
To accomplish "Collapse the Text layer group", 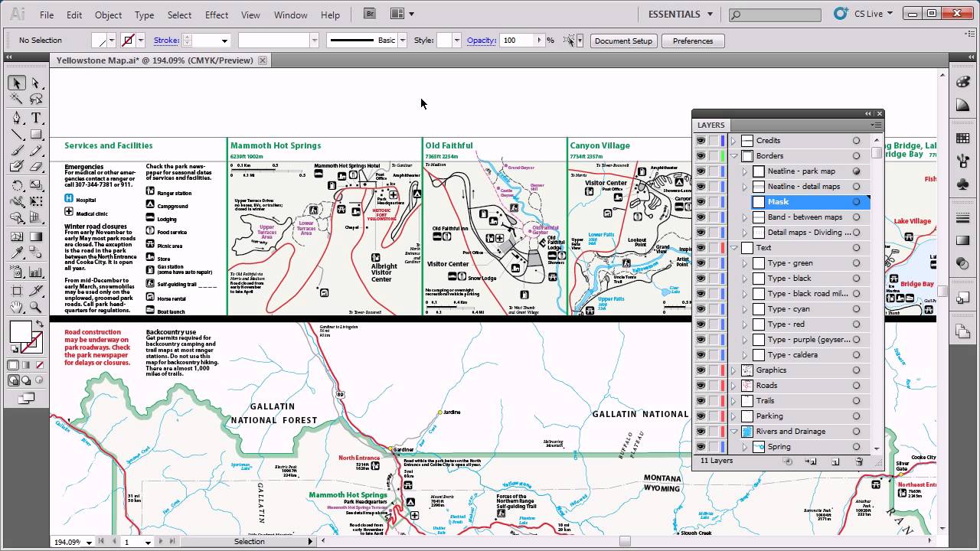I will pos(733,248).
